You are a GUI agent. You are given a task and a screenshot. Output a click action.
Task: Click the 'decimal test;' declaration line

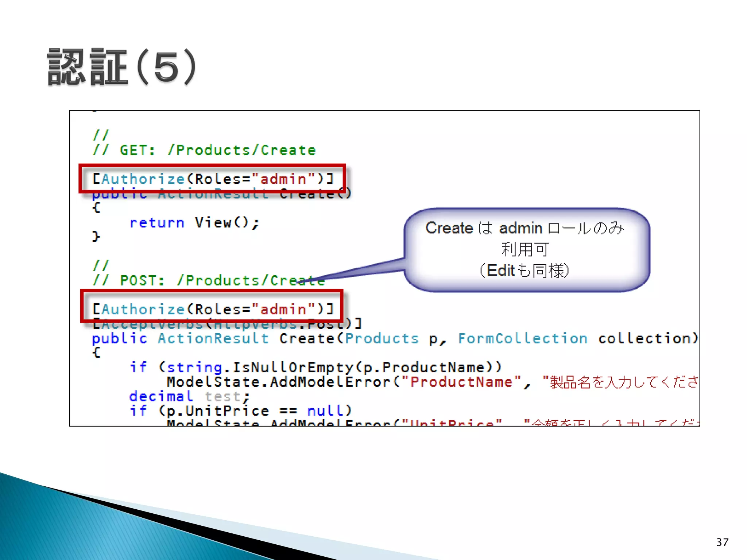pos(189,396)
